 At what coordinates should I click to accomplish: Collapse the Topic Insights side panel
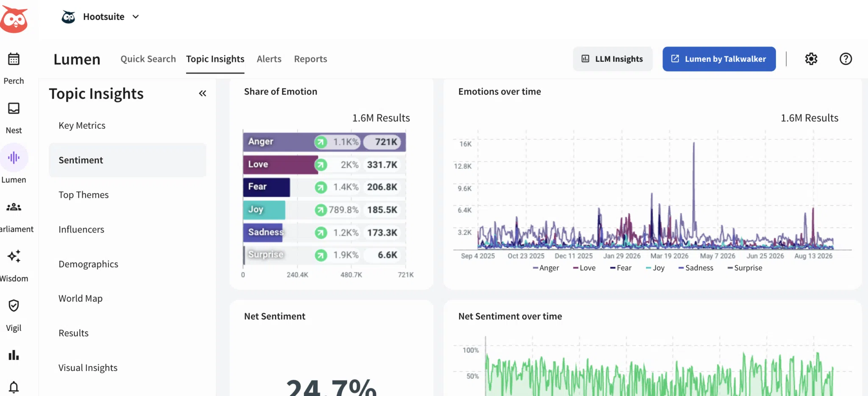(203, 94)
